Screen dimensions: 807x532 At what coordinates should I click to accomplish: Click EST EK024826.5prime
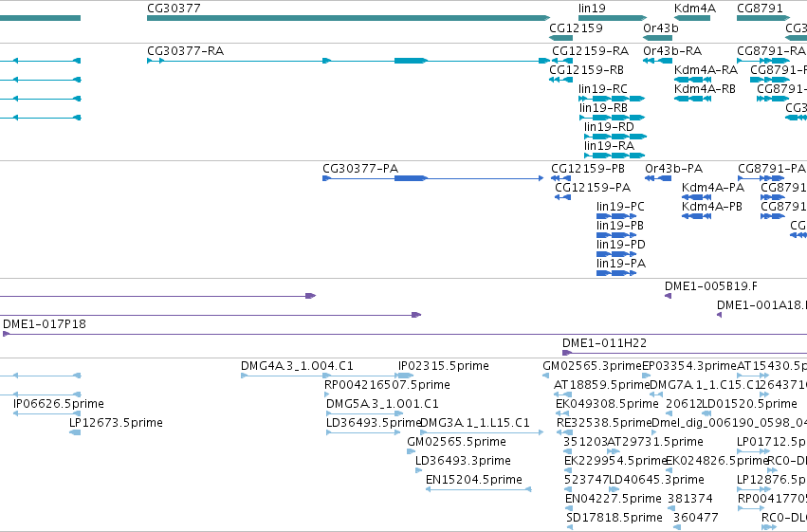(717, 461)
